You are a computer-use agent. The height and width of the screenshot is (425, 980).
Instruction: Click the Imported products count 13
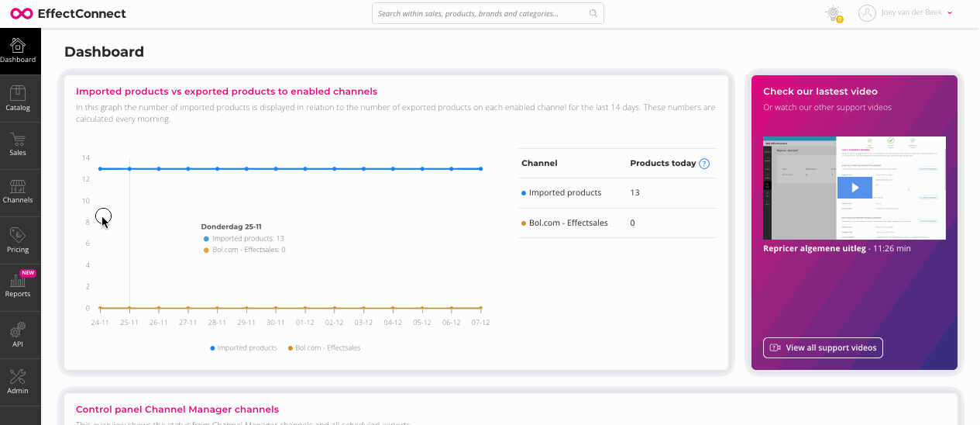[x=634, y=192]
